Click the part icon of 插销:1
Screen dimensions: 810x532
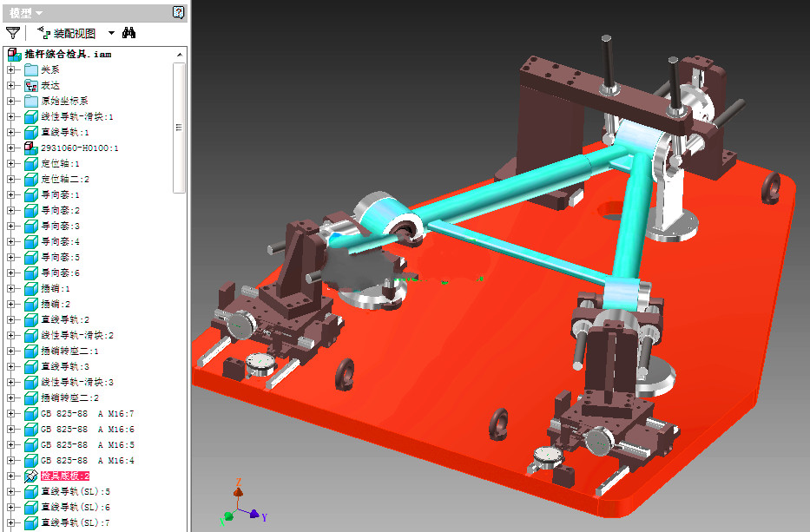point(31,288)
